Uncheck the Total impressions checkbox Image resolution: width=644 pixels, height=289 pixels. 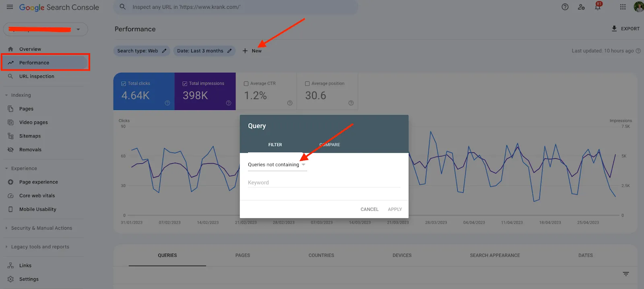(x=185, y=84)
